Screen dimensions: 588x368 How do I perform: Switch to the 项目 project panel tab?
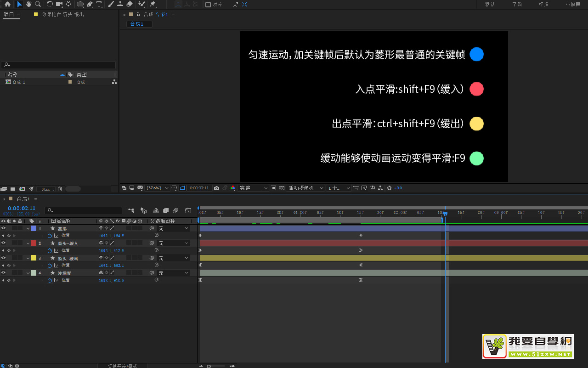9,15
